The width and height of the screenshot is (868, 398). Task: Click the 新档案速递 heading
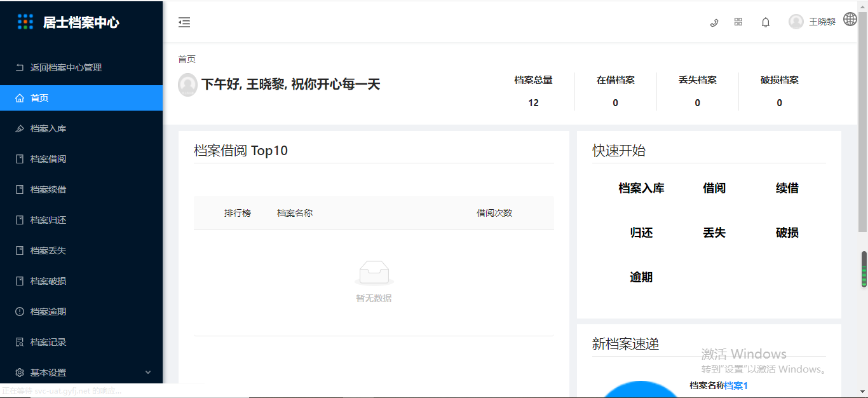pyautogui.click(x=625, y=344)
